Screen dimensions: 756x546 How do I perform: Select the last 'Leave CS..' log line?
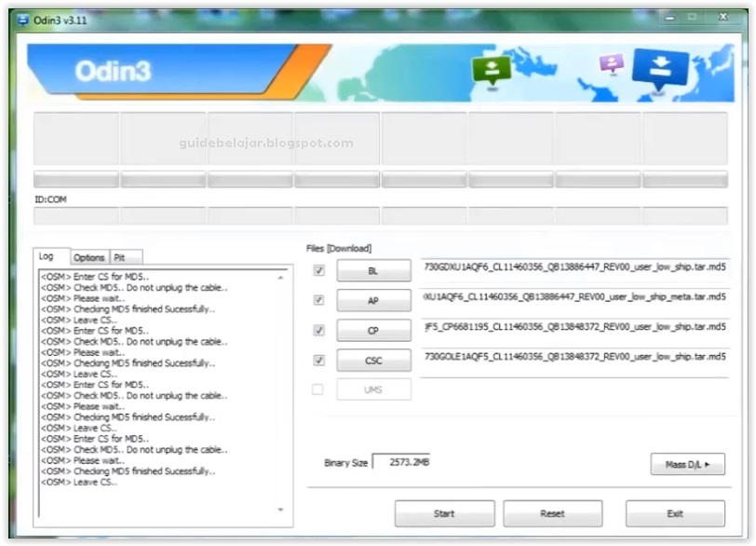[x=79, y=482]
